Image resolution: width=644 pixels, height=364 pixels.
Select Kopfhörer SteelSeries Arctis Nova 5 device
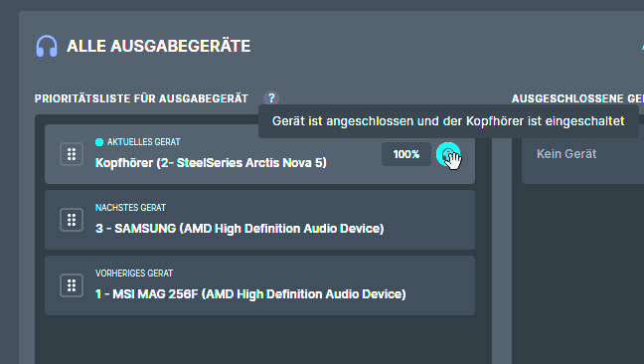click(211, 163)
